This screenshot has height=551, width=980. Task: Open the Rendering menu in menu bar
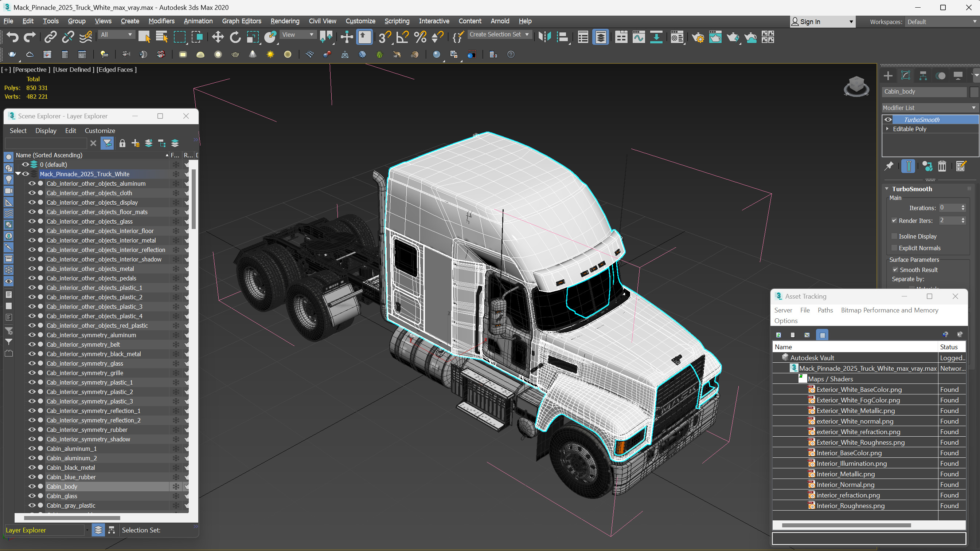[x=285, y=21]
